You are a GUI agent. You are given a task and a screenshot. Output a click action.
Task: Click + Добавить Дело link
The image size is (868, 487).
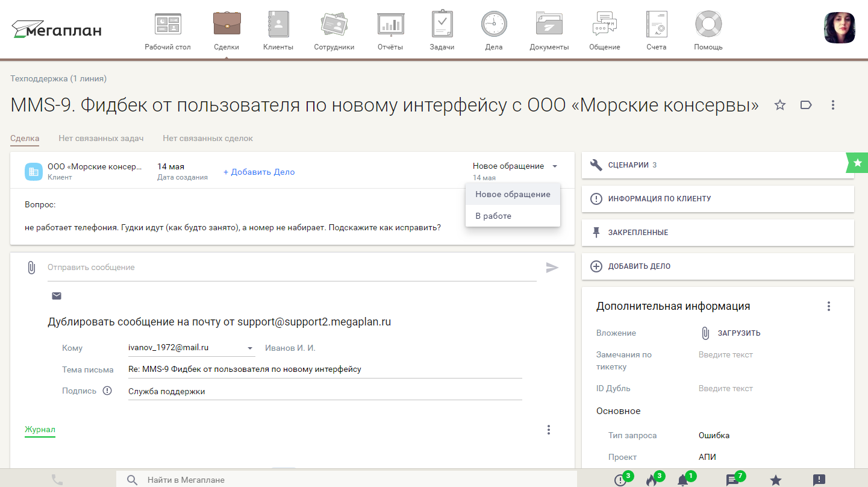[x=259, y=172]
